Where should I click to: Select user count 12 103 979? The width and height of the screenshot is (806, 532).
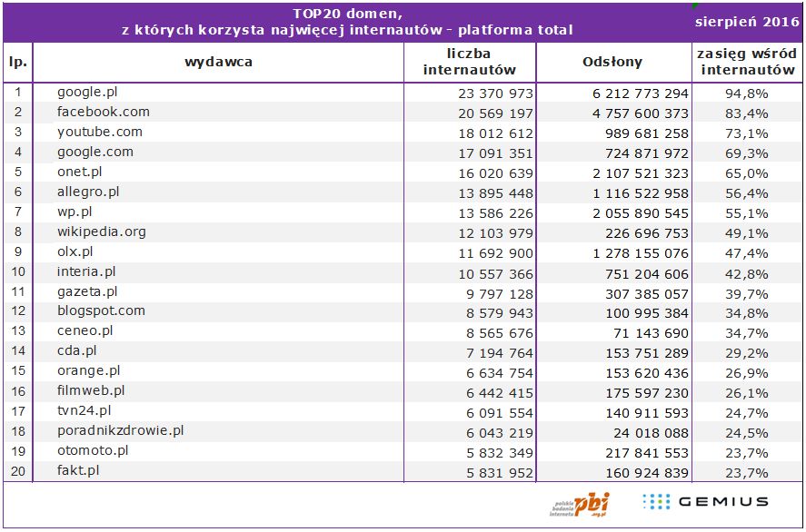(x=495, y=233)
